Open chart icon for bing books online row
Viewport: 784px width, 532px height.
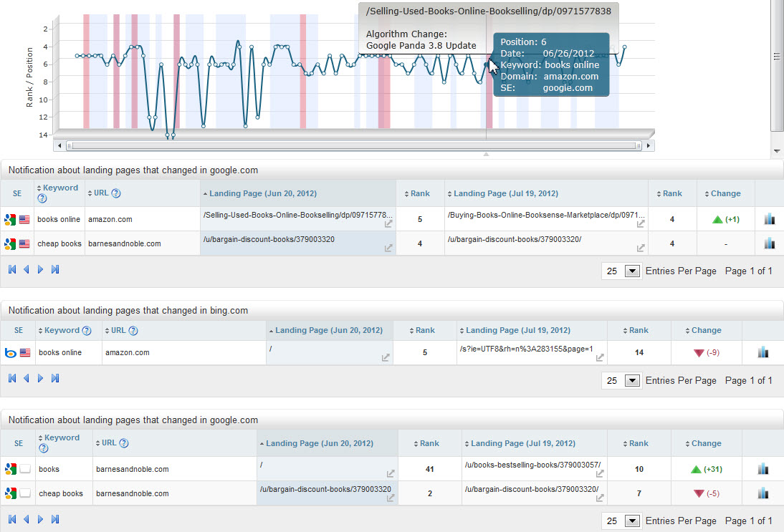[x=763, y=352]
